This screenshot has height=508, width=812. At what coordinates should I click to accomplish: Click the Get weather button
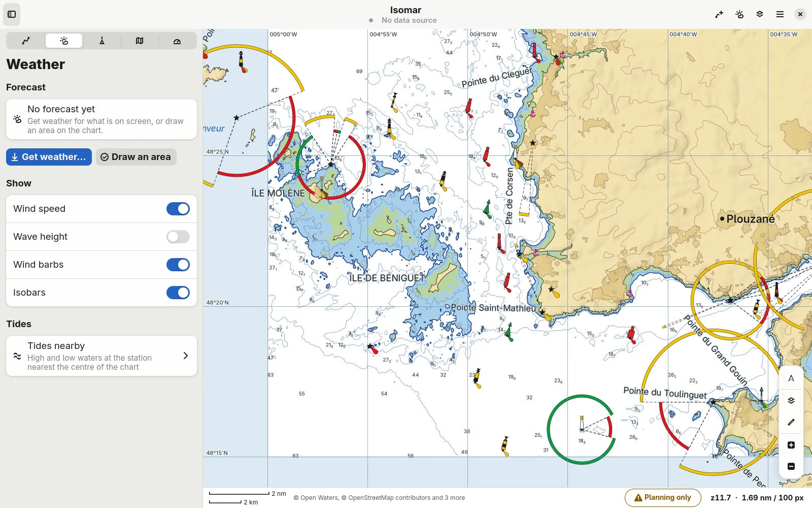pos(49,157)
